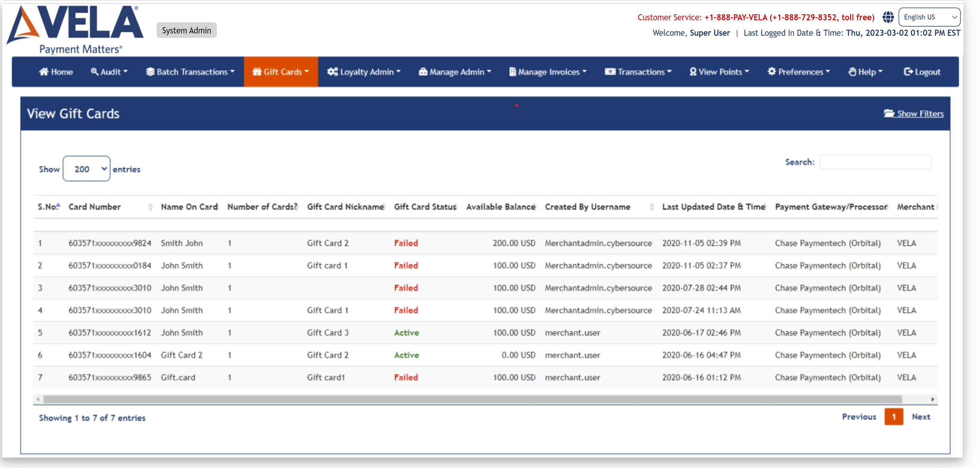Screen dimensions: 980x468
Task: Go to Next page of entries
Action: tap(921, 417)
